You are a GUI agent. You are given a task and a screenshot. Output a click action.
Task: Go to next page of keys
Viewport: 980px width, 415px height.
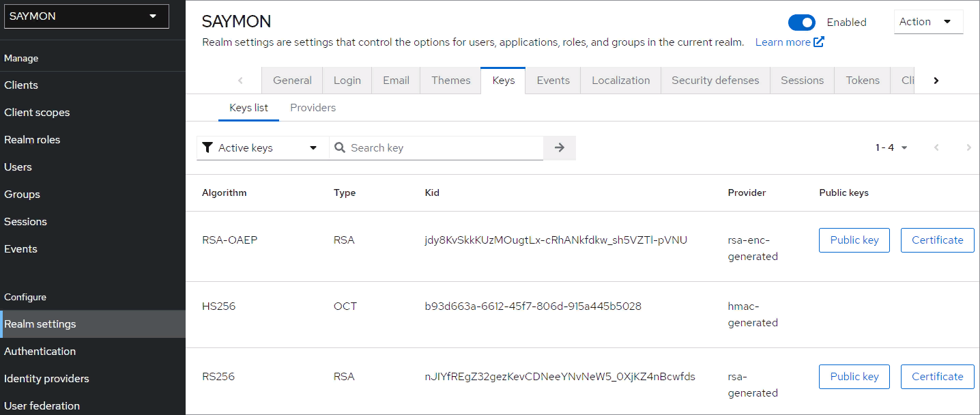968,148
